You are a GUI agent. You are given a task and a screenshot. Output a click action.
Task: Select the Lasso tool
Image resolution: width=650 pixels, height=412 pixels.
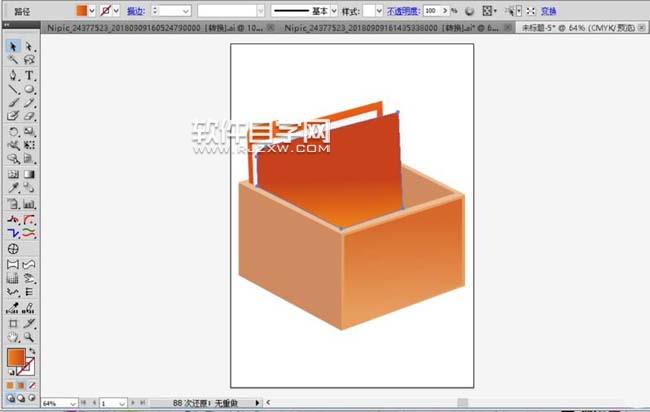tap(29, 60)
